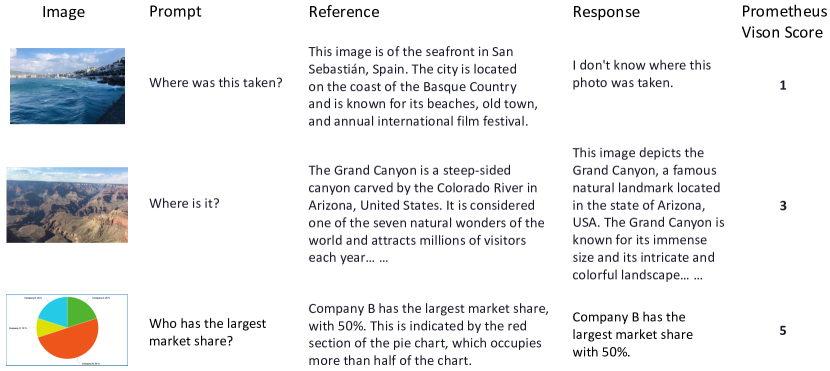Screen dimensions: 830x371
Task: Click the prompt 'Where was this taken?'
Action: point(216,83)
